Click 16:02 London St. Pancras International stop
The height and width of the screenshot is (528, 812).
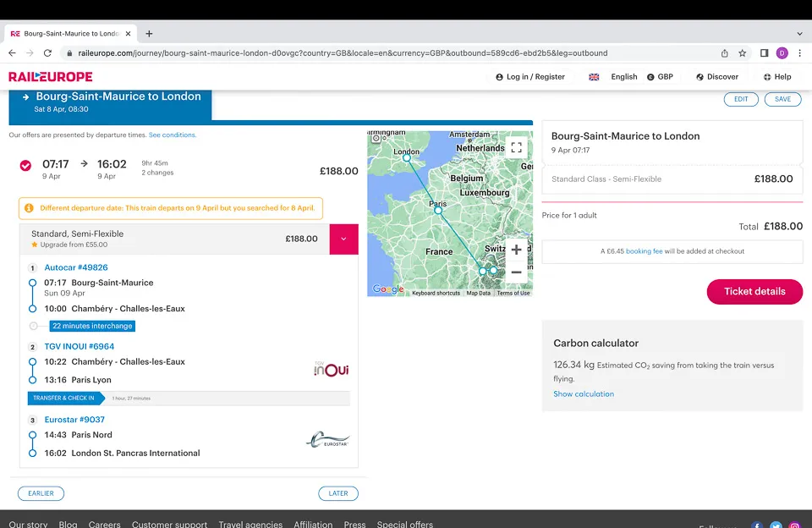[x=122, y=453]
